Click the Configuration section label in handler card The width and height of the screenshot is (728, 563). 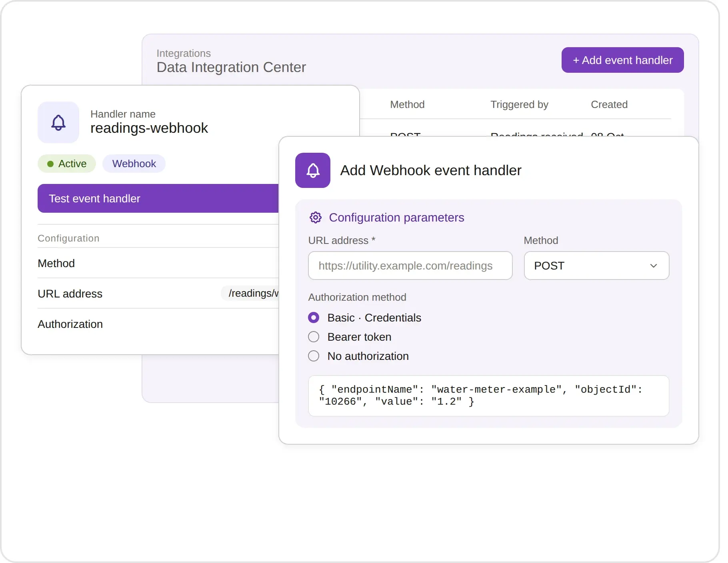(68, 238)
